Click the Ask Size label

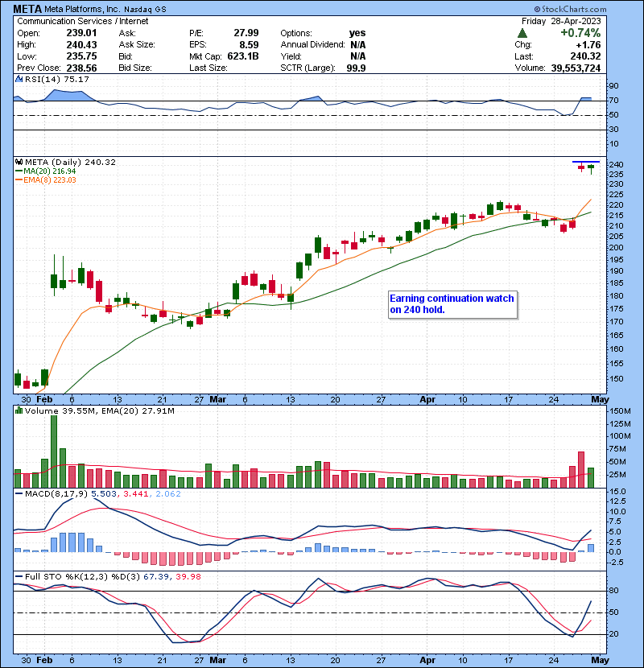137,45
